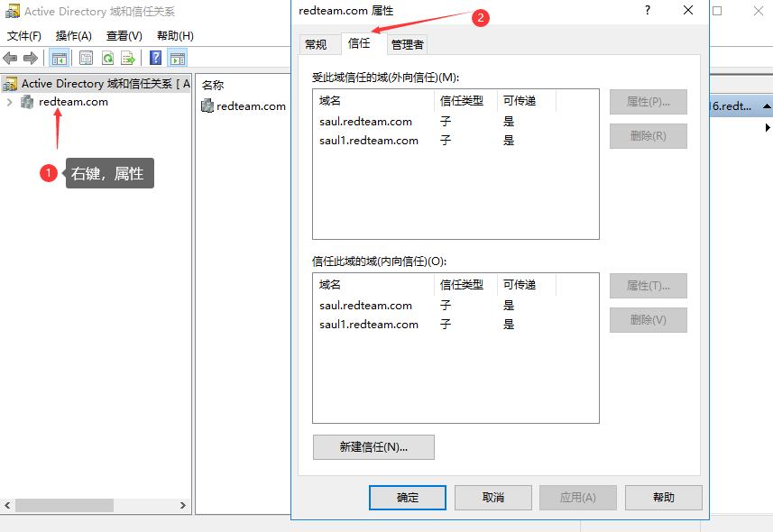This screenshot has height=532, width=773.
Task: Click the green Refresh toolbar icon
Action: (107, 59)
